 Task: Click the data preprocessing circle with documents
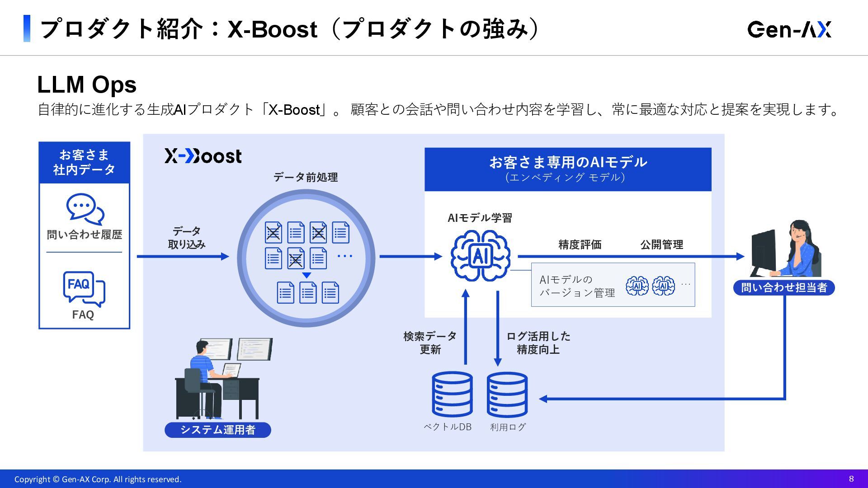click(x=306, y=258)
